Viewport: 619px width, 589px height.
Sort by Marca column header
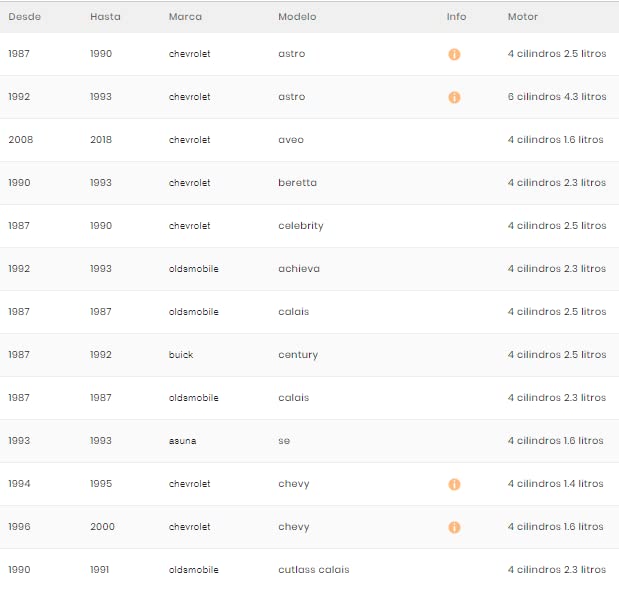tap(185, 17)
